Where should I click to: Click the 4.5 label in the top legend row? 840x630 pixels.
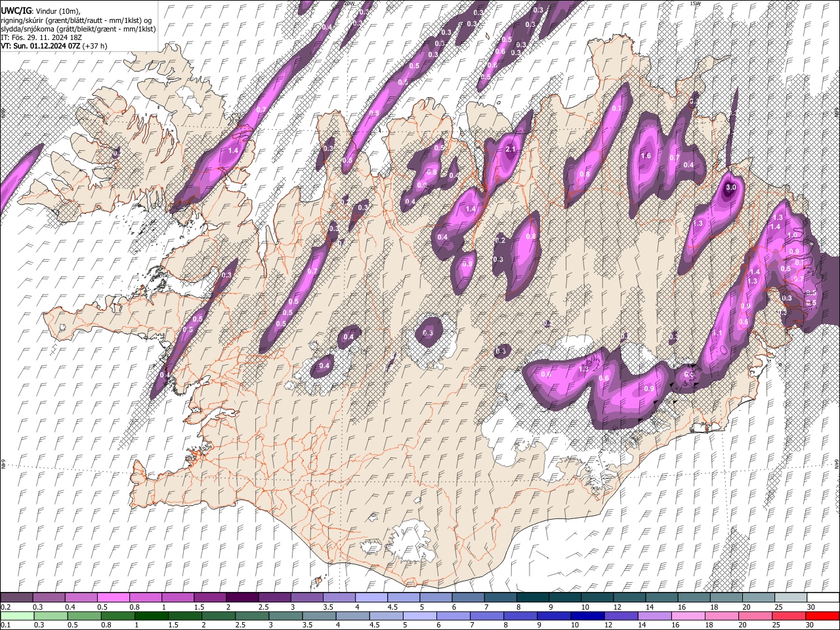coord(392,608)
